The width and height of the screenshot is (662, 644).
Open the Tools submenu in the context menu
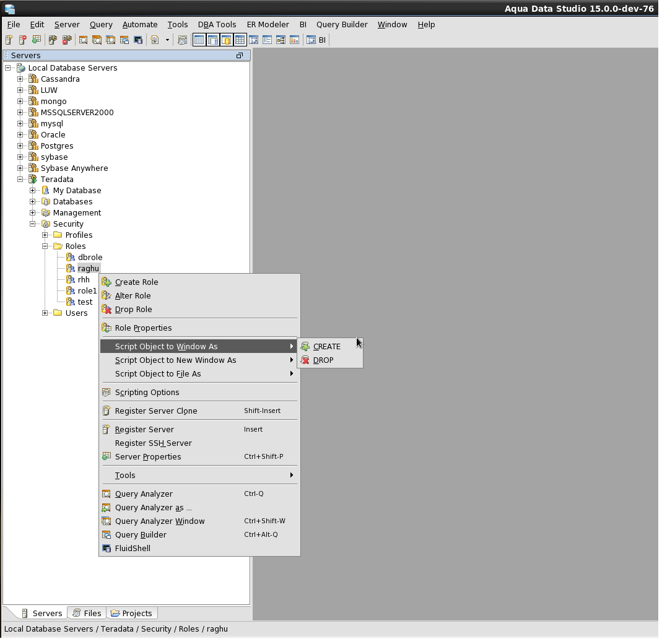tap(199, 475)
